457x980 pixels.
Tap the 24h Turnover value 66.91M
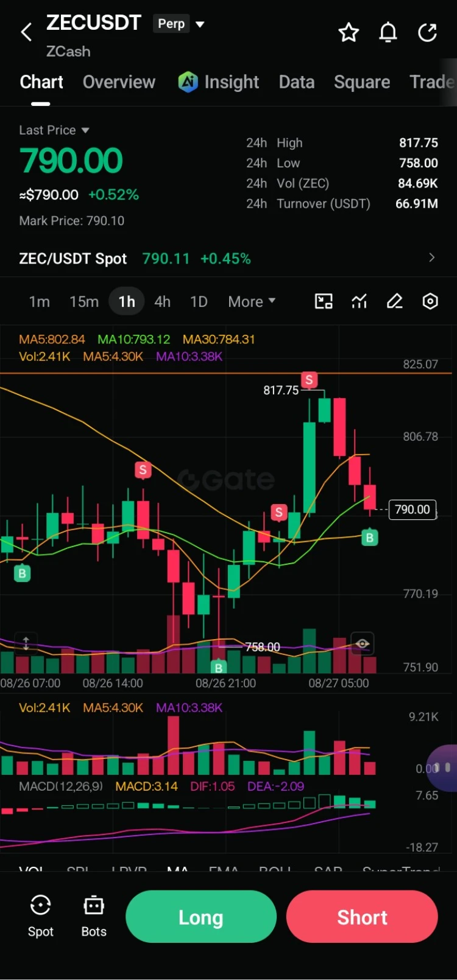click(x=417, y=203)
